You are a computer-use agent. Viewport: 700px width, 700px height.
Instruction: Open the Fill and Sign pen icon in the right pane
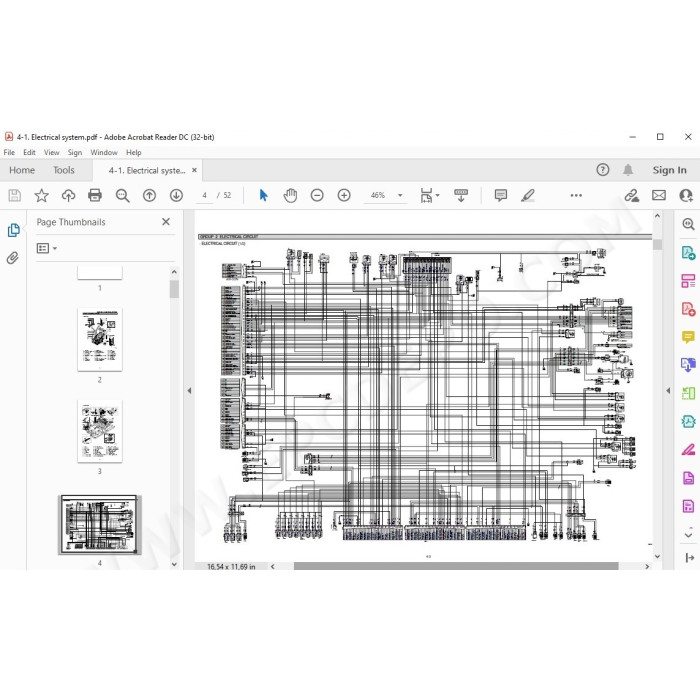click(688, 450)
